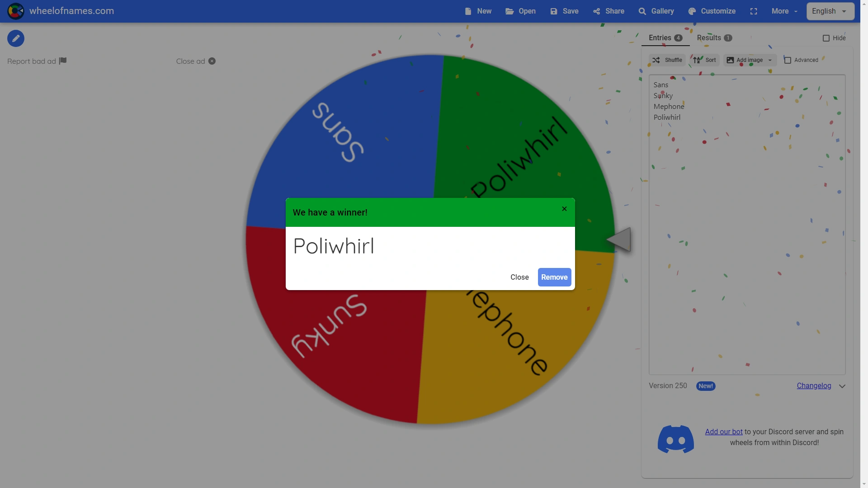
Task: Toggle the Hide checkbox
Action: [826, 38]
